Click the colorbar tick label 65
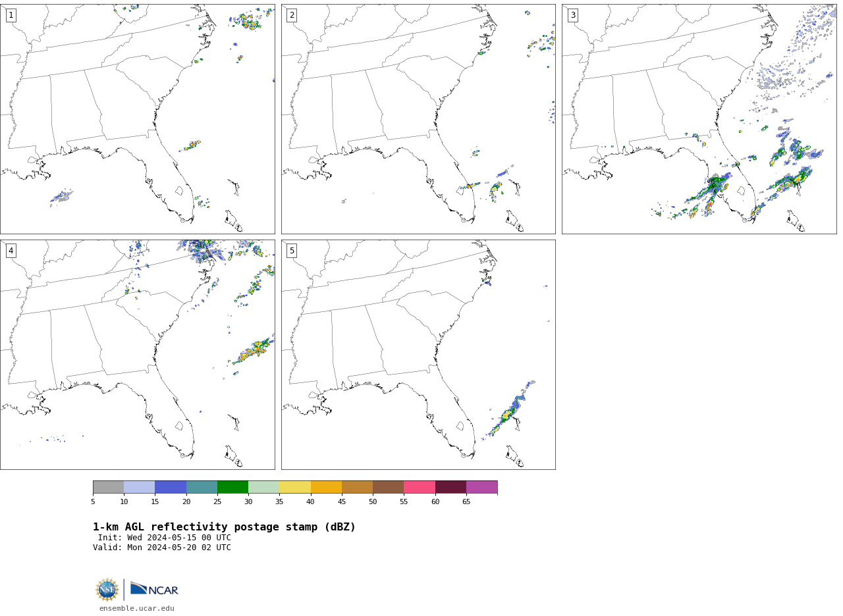The width and height of the screenshot is (843, 616). 466,502
